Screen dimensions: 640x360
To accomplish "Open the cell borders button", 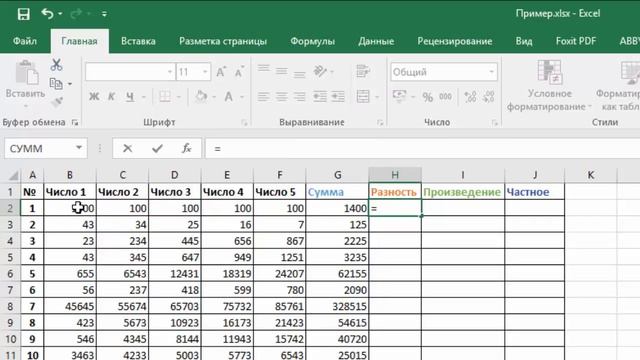I will (165, 97).
